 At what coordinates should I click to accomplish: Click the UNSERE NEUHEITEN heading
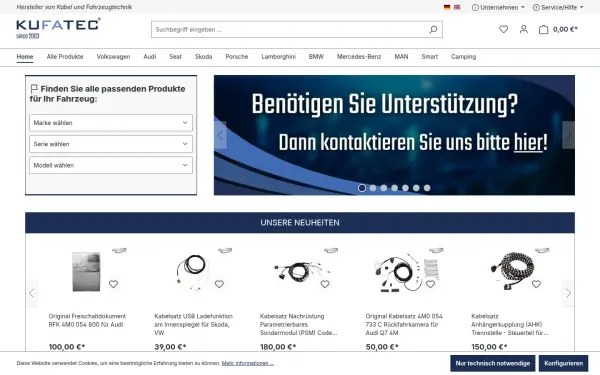pos(300,223)
